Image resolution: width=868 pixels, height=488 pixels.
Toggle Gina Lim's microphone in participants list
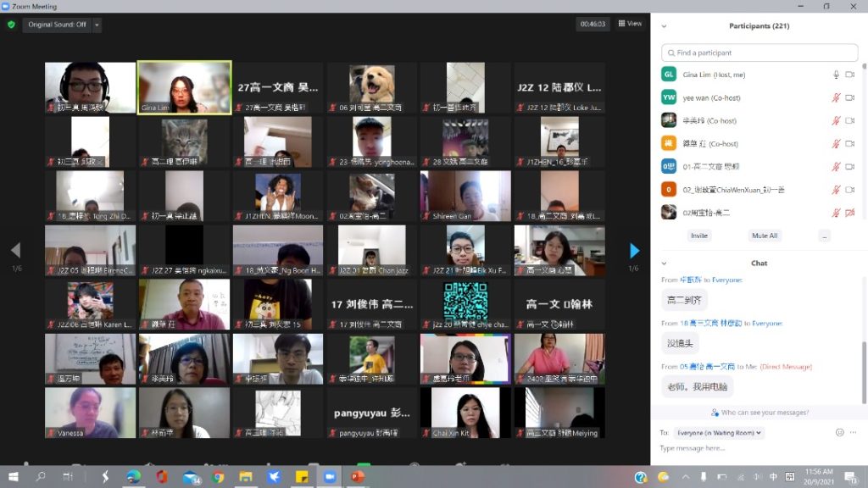(836, 75)
